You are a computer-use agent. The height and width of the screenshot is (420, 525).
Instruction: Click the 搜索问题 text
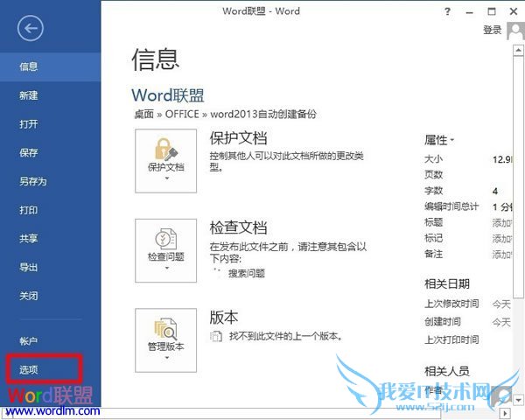[247, 273]
